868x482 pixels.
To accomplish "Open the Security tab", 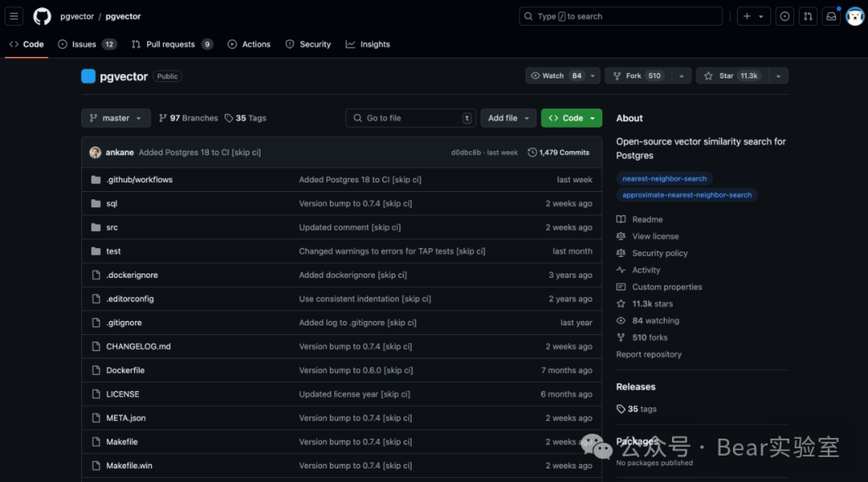I will click(x=309, y=44).
